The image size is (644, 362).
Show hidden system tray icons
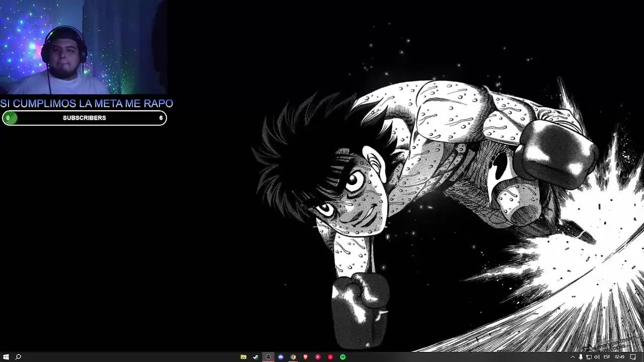click(x=573, y=357)
